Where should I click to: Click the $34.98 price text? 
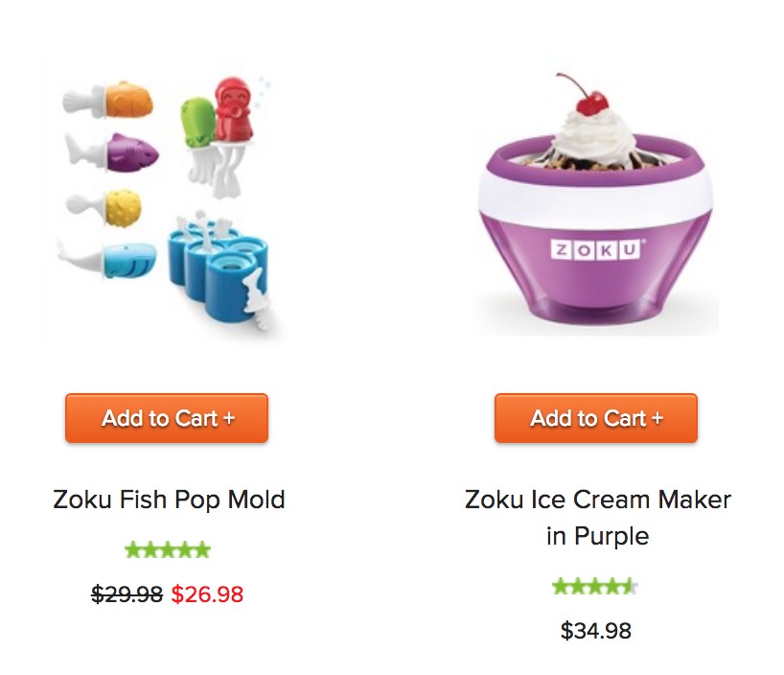click(x=596, y=631)
